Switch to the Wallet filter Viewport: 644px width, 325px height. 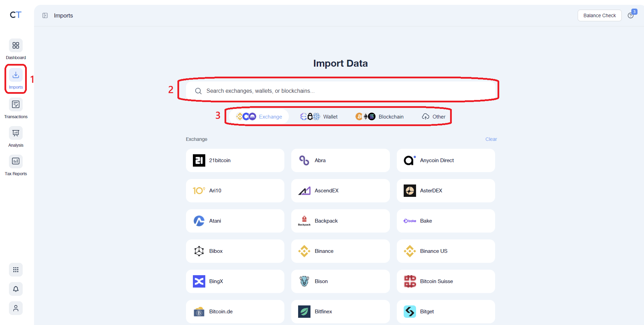tap(319, 116)
